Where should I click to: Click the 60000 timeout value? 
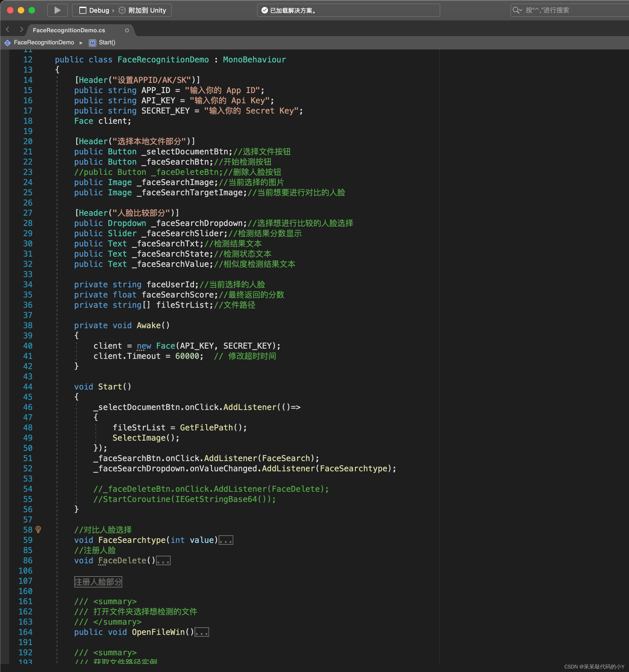pos(187,356)
